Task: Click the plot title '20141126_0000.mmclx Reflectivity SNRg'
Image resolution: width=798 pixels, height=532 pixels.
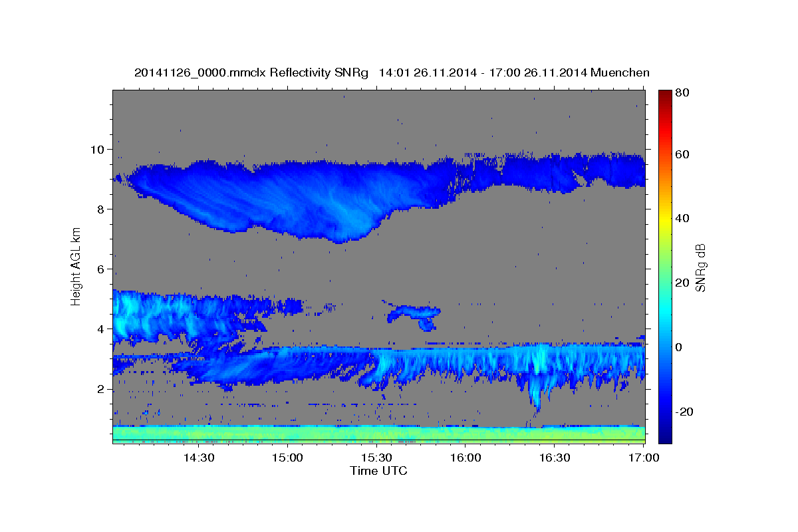Action: pos(251,72)
